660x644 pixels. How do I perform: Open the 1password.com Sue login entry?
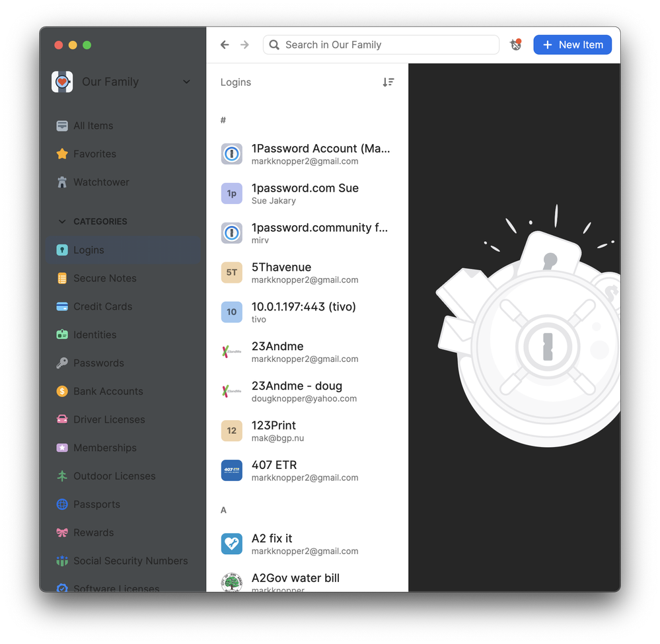tap(307, 194)
